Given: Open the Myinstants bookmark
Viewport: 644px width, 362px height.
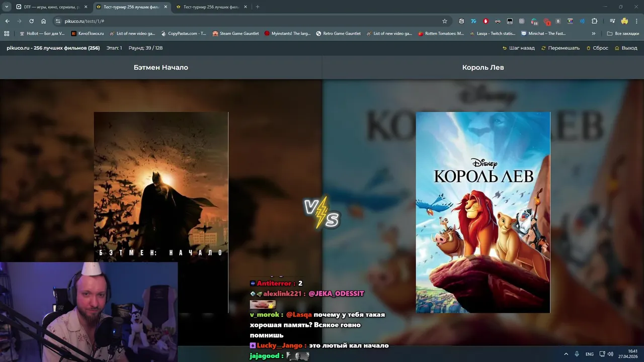Looking at the screenshot, I should (287, 34).
